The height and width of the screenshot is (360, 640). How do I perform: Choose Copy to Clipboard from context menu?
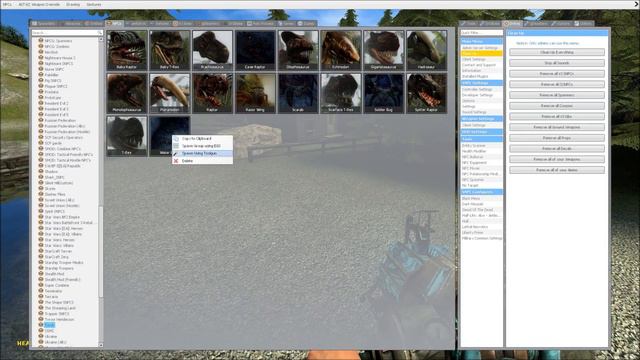(x=202, y=139)
